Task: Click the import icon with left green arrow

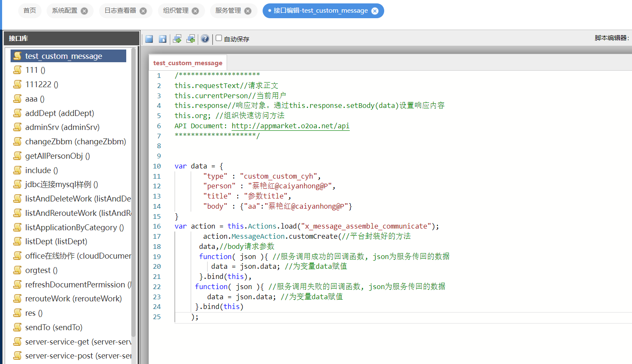Action: (191, 39)
